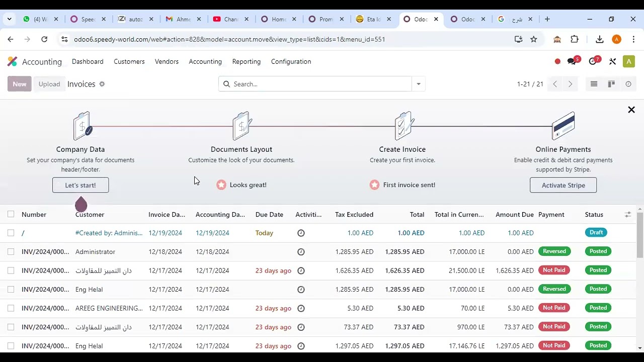This screenshot has height=362, width=644.
Task: Open the Configuration menu
Action: point(291,61)
